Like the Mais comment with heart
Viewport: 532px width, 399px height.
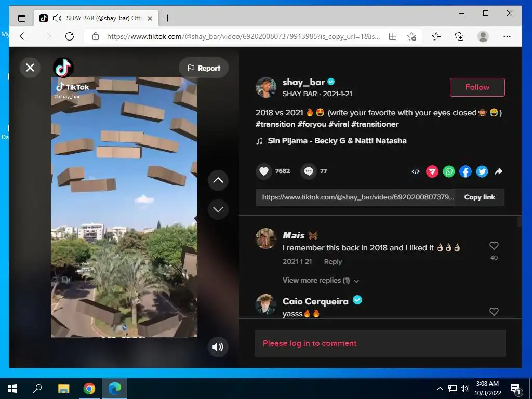tap(494, 246)
